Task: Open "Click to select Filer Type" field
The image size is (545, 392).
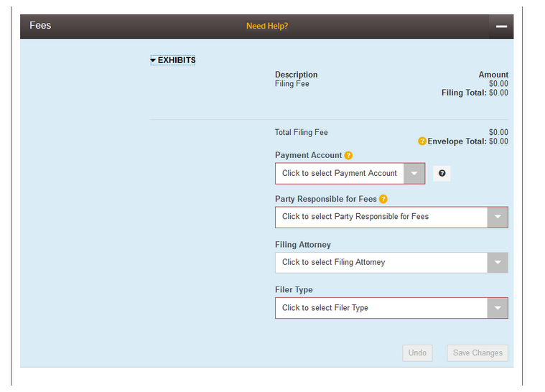Action: point(381,308)
